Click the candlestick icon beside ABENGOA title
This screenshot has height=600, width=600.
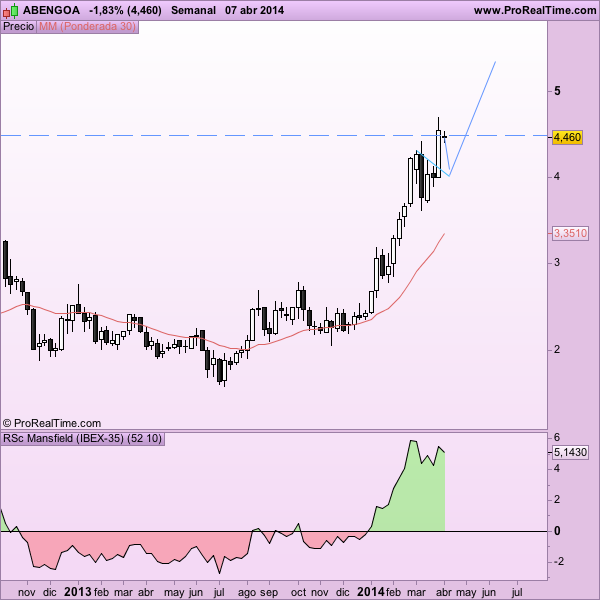[x=10, y=11]
